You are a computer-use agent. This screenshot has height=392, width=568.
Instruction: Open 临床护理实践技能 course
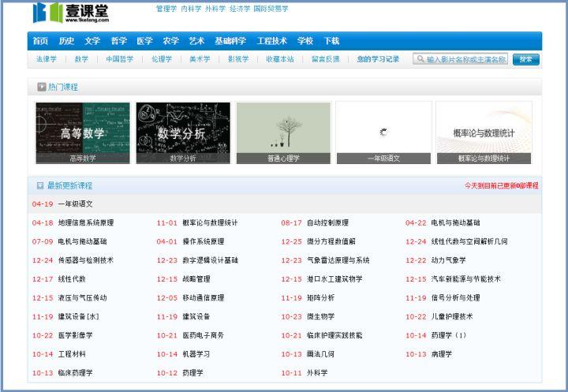pyautogui.click(x=334, y=335)
